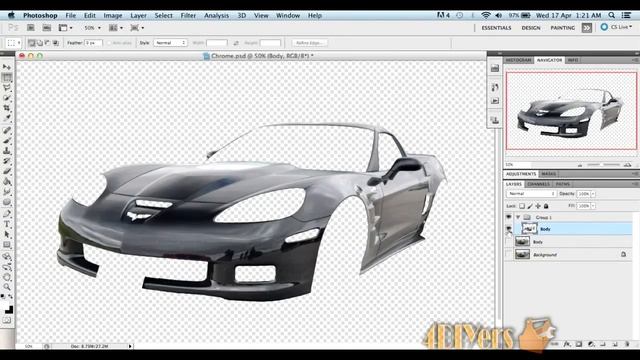Select the 3D Camera Rotate tool
Screen dimensions: 640x360
[x=7, y=267]
